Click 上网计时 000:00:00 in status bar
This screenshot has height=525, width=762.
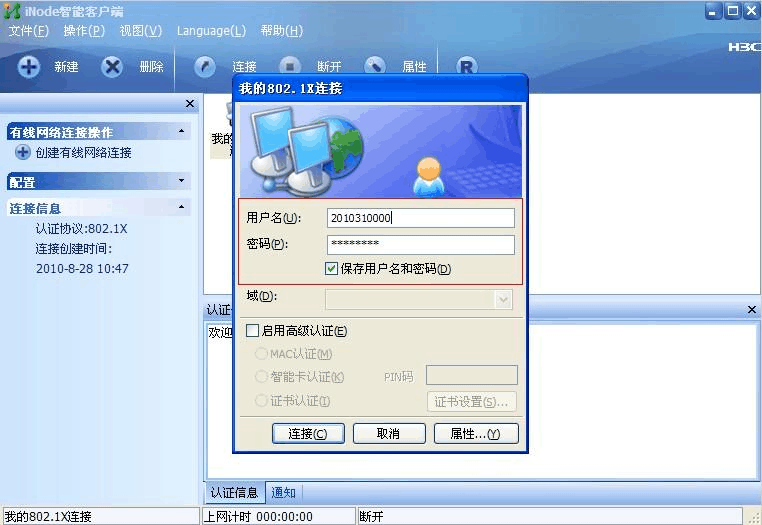[258, 516]
